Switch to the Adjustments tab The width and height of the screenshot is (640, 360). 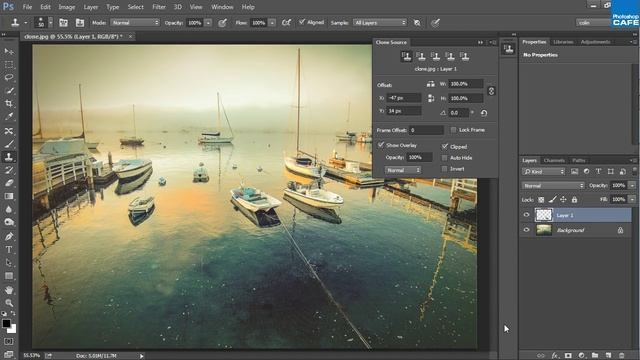tap(596, 42)
